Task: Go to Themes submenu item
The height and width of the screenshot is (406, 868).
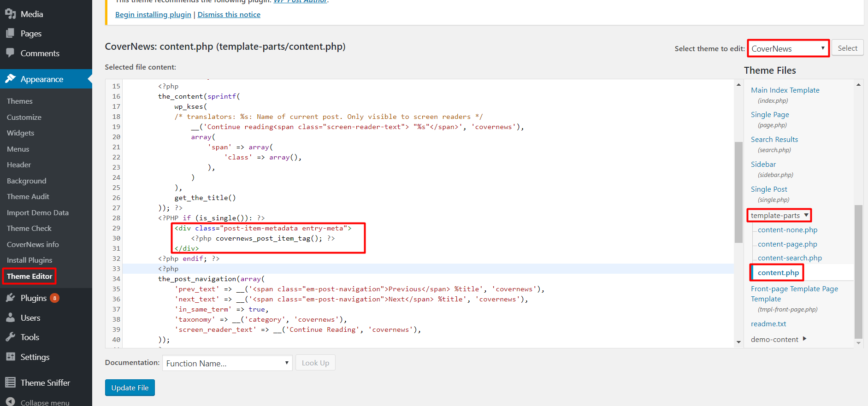Action: (x=20, y=101)
